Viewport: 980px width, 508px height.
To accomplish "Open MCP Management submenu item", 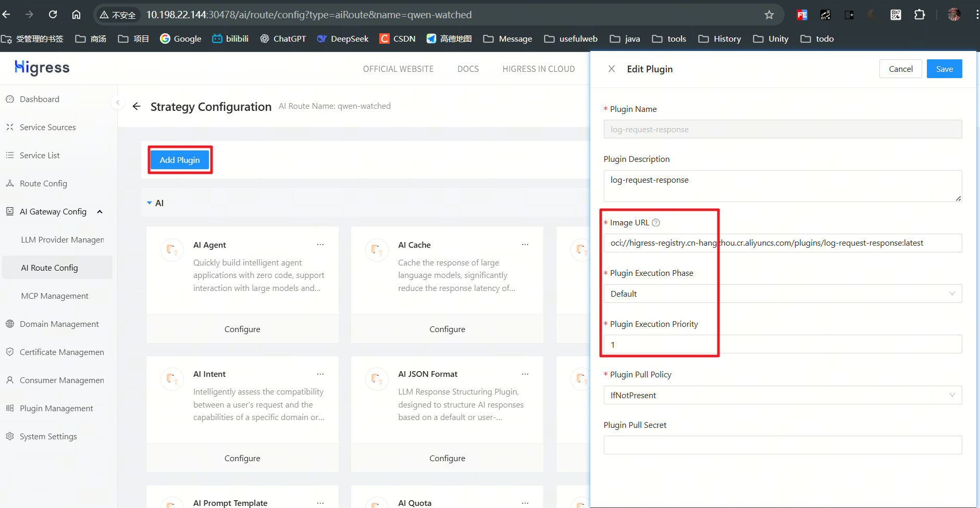I will pyautogui.click(x=55, y=296).
